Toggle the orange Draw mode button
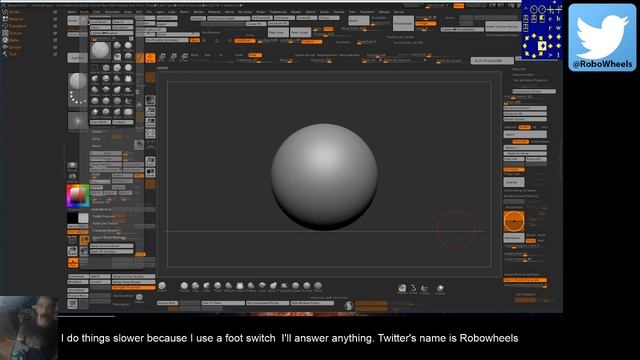This screenshot has height=360, width=640. (150, 58)
